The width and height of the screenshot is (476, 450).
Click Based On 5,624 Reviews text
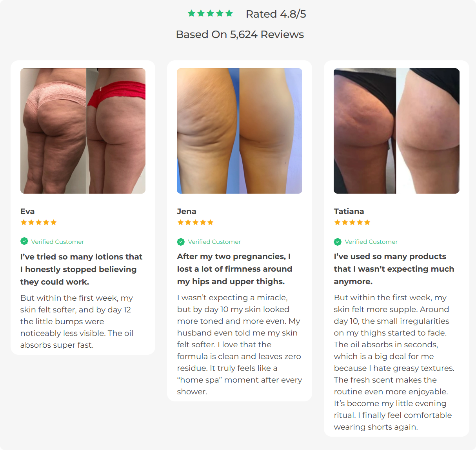[x=240, y=34]
